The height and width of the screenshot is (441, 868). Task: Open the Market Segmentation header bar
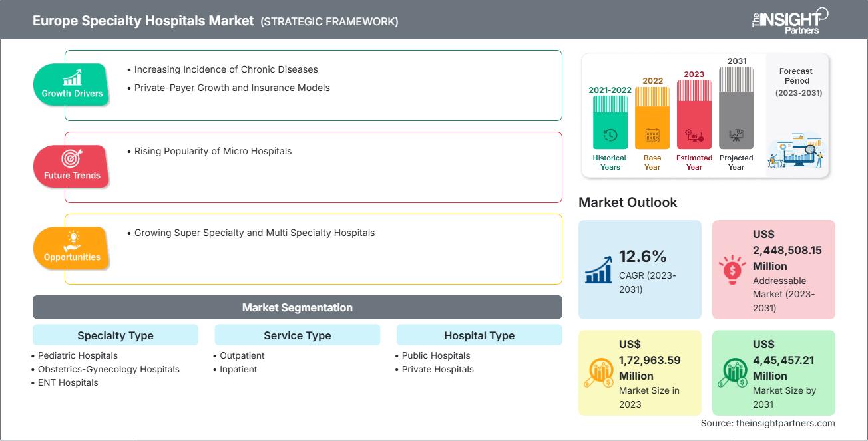[x=297, y=307]
